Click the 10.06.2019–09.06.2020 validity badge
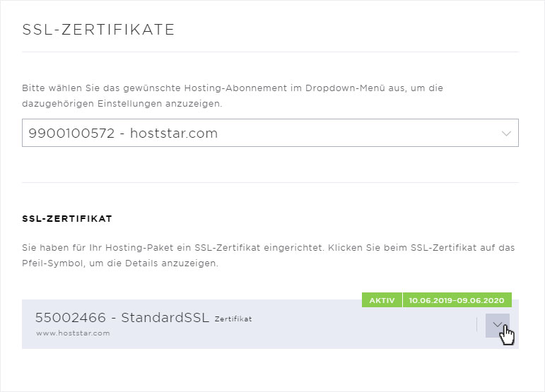This screenshot has height=392, width=545. point(457,300)
